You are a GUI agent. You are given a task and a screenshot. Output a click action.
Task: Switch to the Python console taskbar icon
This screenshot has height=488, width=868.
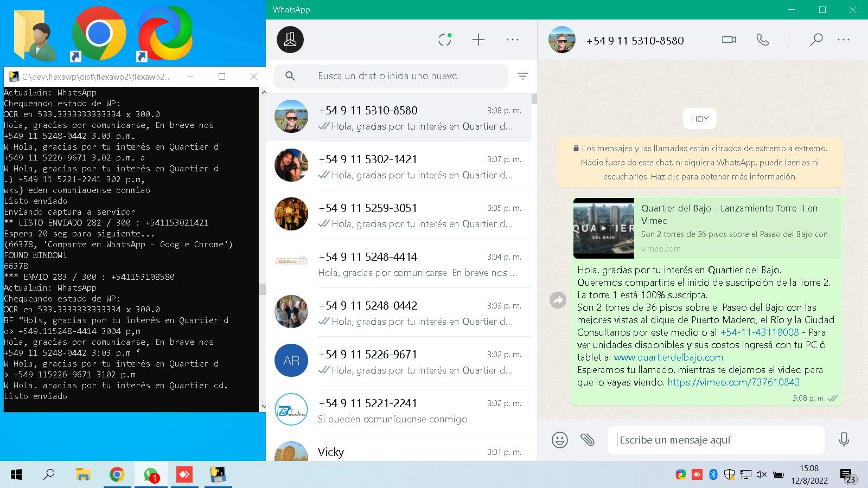coord(218,475)
